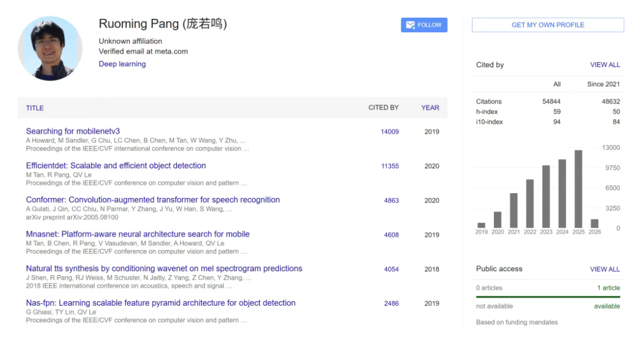Open the 1 article available link

point(608,288)
